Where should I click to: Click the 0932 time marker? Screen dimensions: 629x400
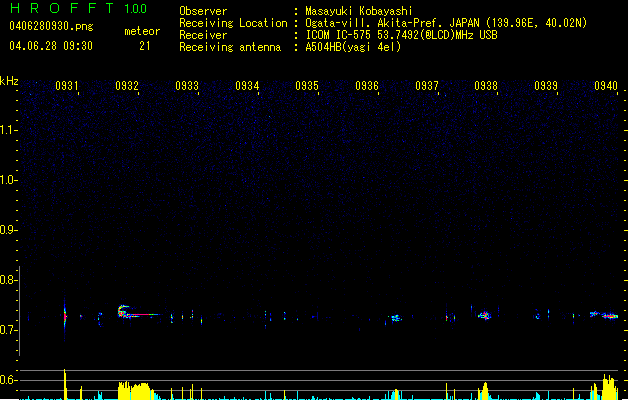point(127,86)
